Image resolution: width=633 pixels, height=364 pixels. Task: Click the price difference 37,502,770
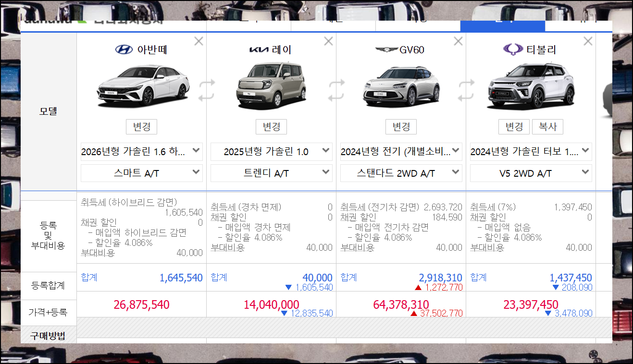point(442,313)
